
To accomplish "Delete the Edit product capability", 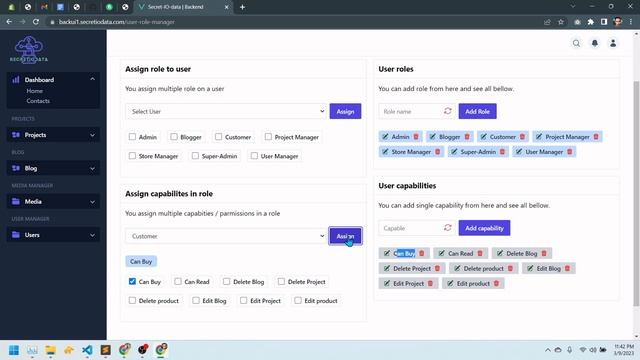I will click(x=496, y=284).
